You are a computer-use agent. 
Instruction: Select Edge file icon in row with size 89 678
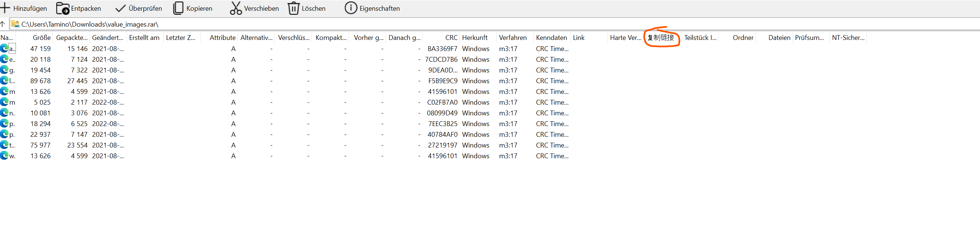[4, 81]
